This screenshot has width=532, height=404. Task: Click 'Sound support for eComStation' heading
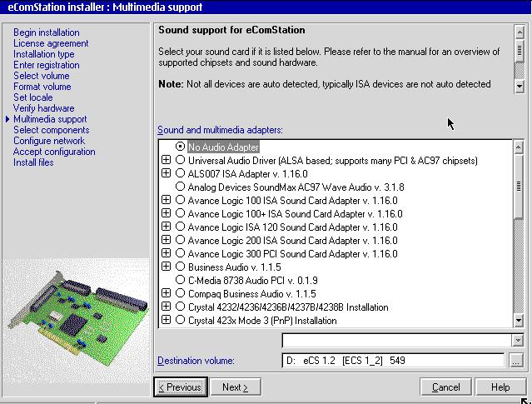tap(231, 30)
